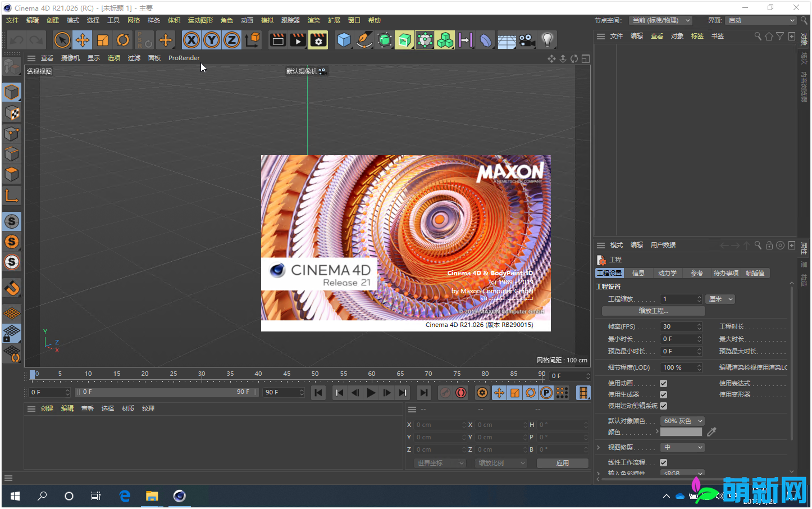The image size is (812, 509).
Task: Open the Extrude generator icon
Action: pyautogui.click(x=404, y=40)
